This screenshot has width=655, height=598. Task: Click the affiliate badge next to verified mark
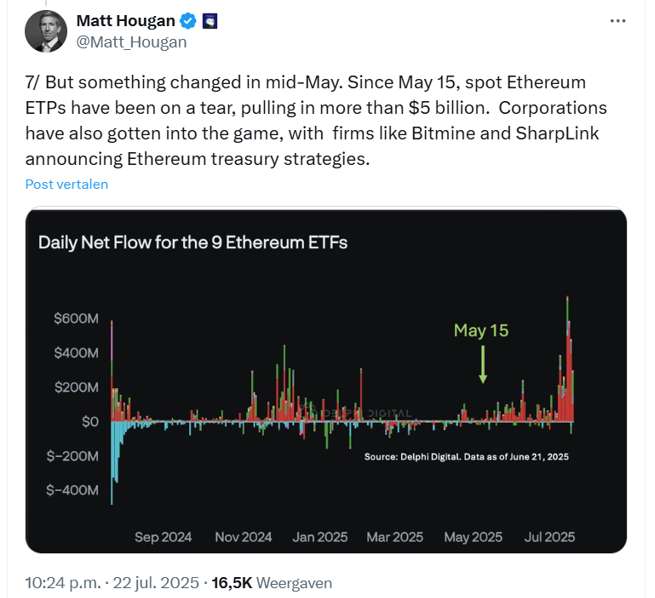(210, 21)
